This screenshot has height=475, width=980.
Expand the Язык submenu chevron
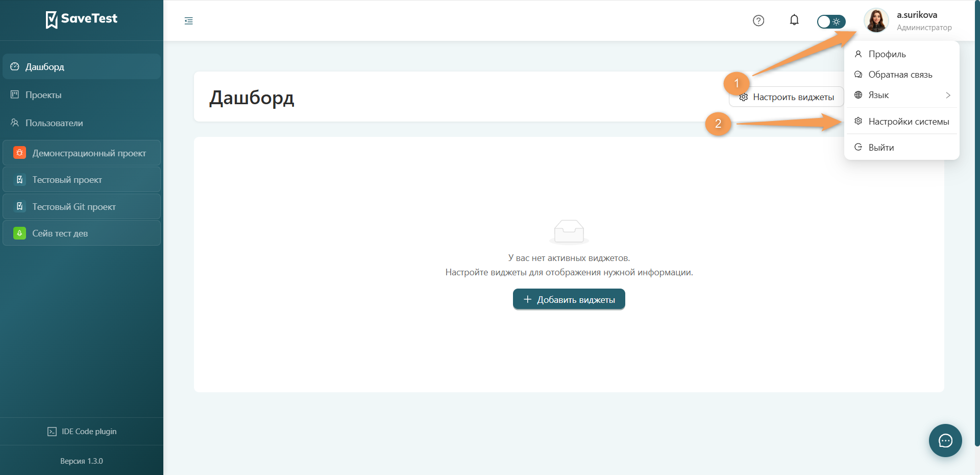[x=948, y=95]
